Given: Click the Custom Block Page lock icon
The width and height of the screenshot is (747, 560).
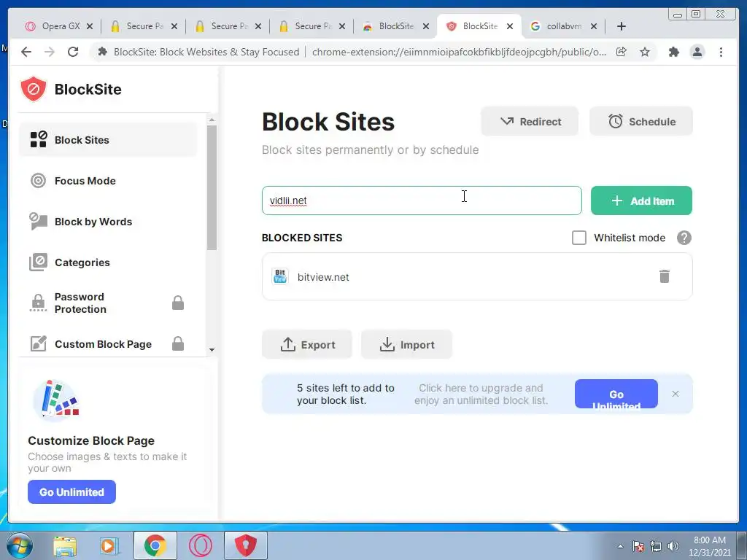Looking at the screenshot, I should pos(178,343).
